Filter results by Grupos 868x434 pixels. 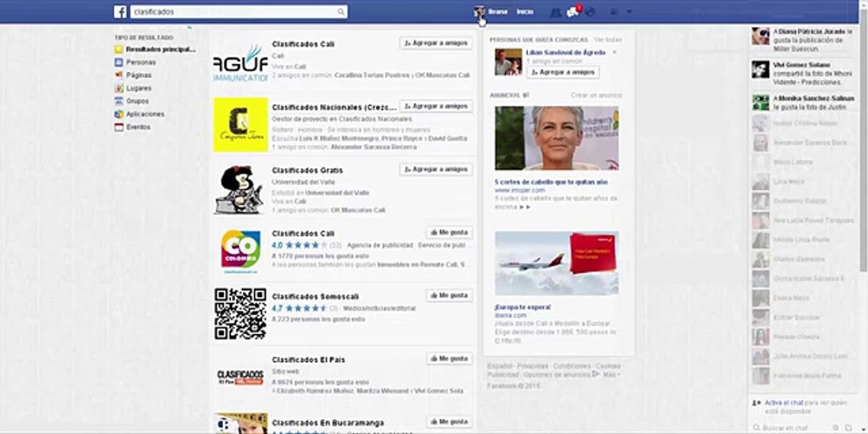[x=137, y=101]
